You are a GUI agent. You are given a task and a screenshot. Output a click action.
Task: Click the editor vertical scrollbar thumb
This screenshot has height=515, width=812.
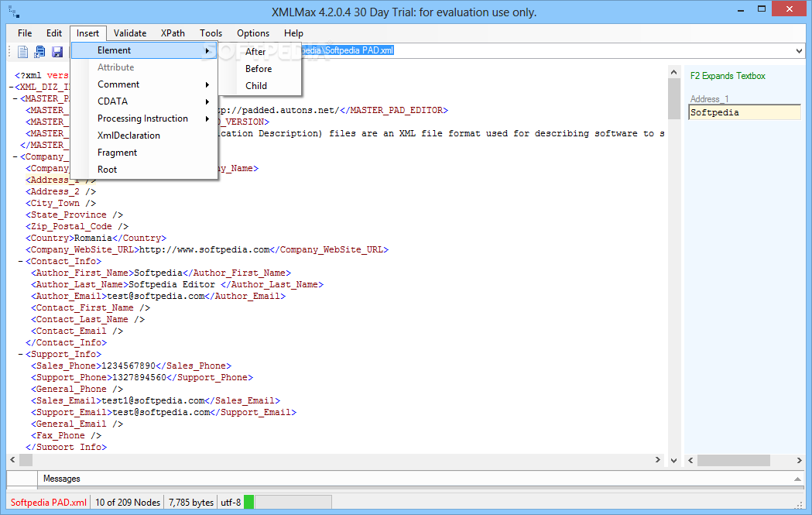(673, 98)
